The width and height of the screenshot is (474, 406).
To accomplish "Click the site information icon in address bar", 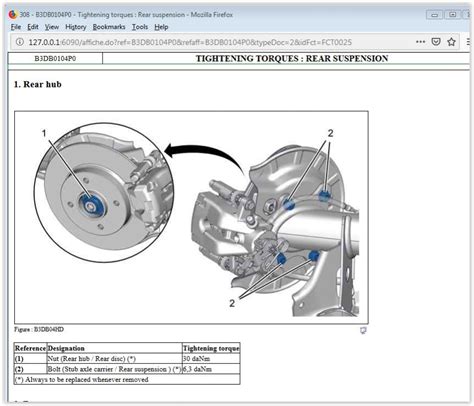I will (20, 42).
